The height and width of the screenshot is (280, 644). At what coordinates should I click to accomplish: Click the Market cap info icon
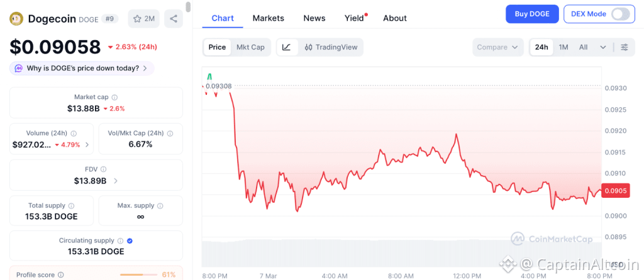point(114,97)
